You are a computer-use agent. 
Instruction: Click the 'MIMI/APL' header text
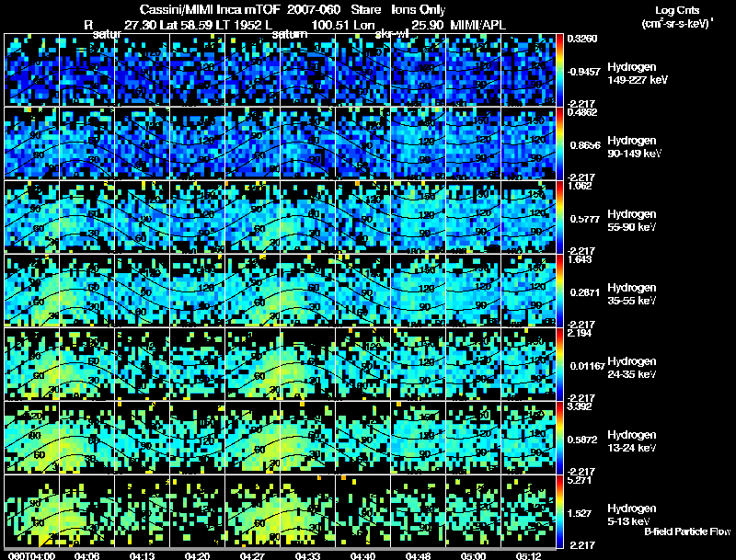coord(477,25)
